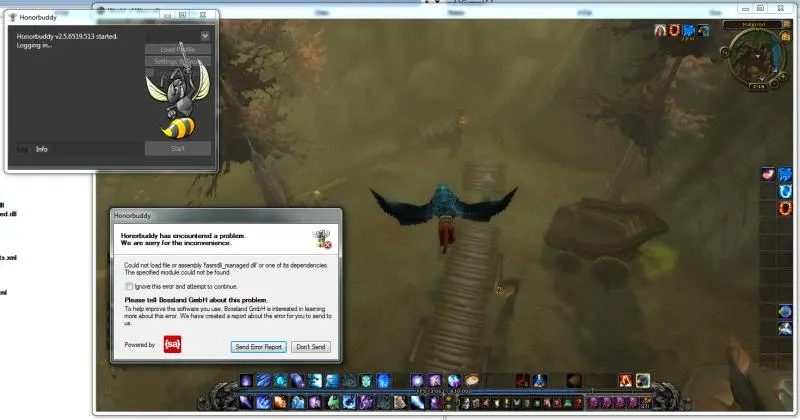The image size is (800, 420).
Task: Click the blue shield icon in right bar
Action: pyautogui.click(x=785, y=191)
